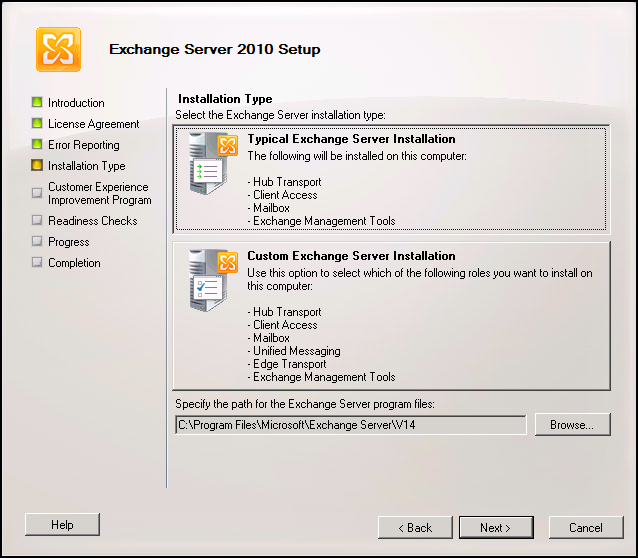
Task: Click Next to continue setup
Action: [496, 527]
